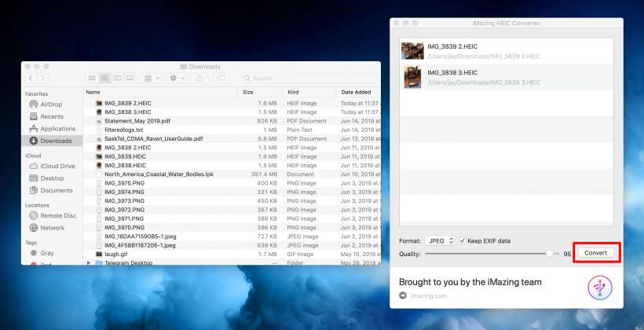Viewport: 644px width, 330px height.
Task: Select North_America_Coastal_Water_Bodies.lpk file
Action: coord(232,174)
